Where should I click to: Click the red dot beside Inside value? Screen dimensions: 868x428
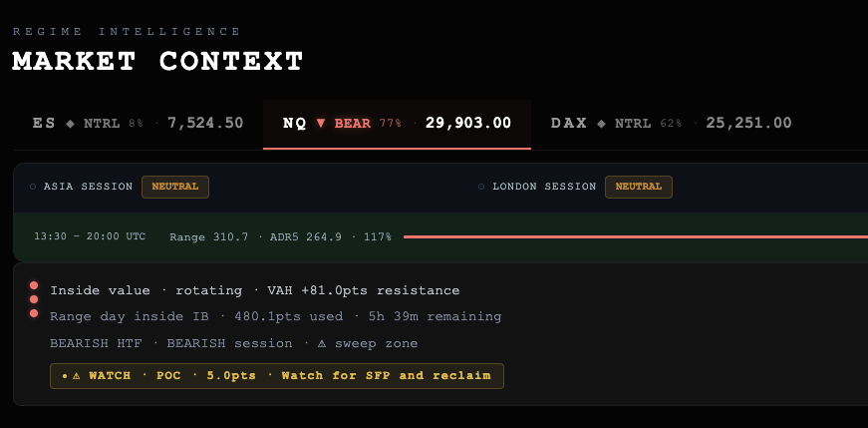(x=34, y=285)
